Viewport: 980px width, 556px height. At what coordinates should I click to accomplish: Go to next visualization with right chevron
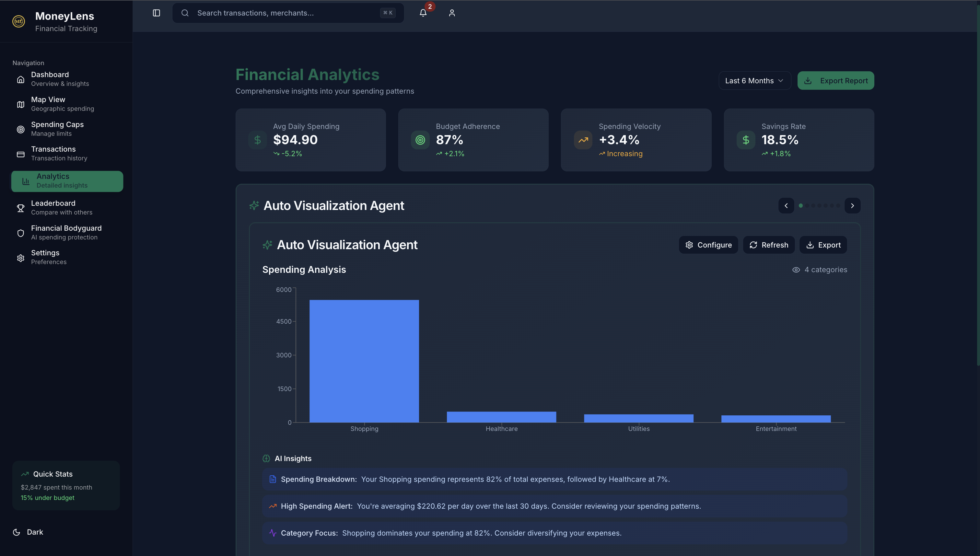pos(852,206)
